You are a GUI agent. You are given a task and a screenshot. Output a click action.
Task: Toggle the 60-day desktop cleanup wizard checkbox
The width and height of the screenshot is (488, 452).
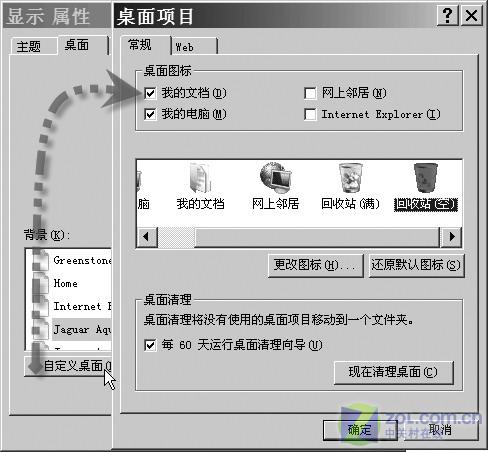[x=150, y=345]
